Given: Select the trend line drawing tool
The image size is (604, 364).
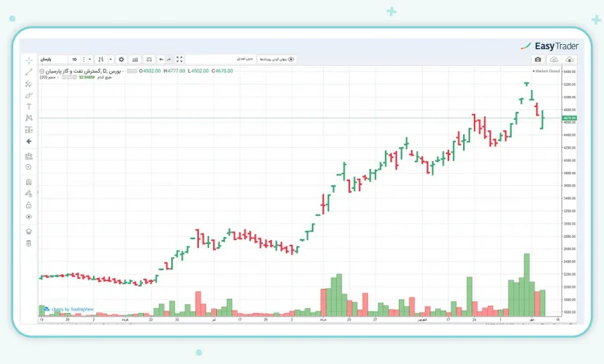Looking at the screenshot, I should point(29,72).
